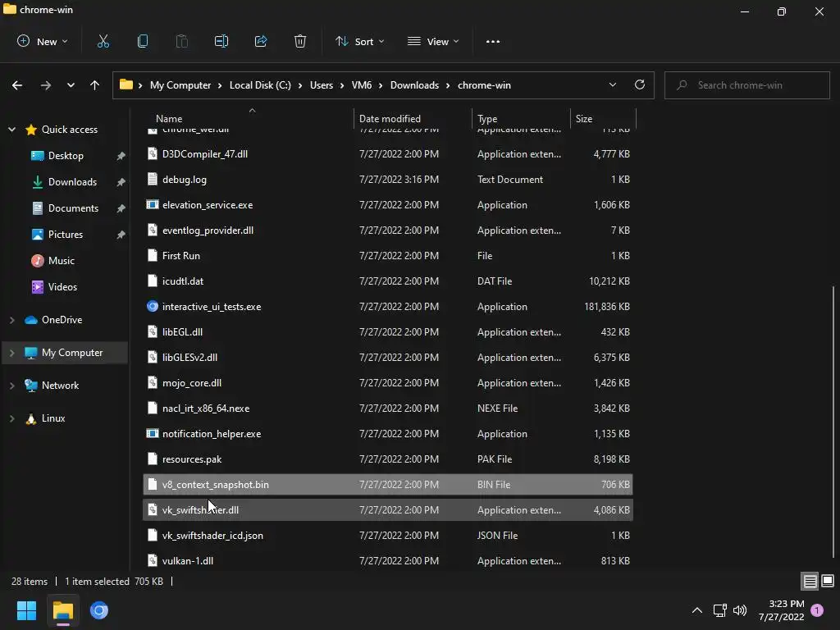Click the debug.log document icon
Screen dimensions: 840x630
[153, 180]
